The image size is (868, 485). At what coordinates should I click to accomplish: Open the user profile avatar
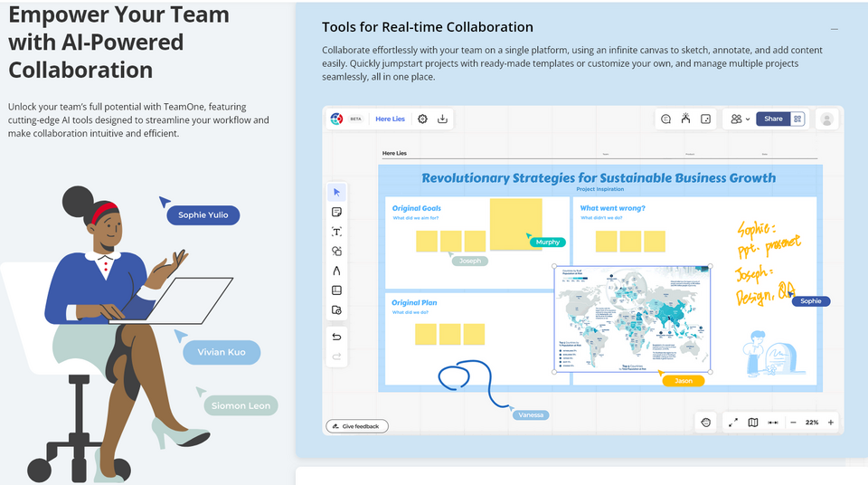pos(827,119)
